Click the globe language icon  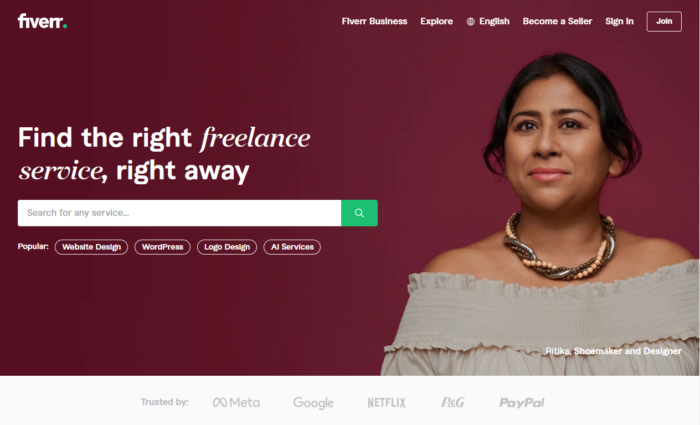[x=471, y=21]
